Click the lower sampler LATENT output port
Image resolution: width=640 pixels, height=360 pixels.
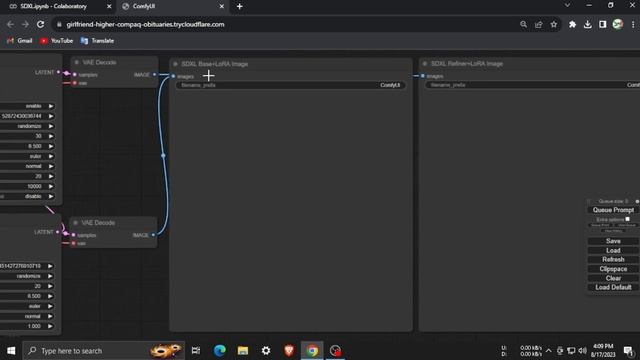tap(58, 232)
